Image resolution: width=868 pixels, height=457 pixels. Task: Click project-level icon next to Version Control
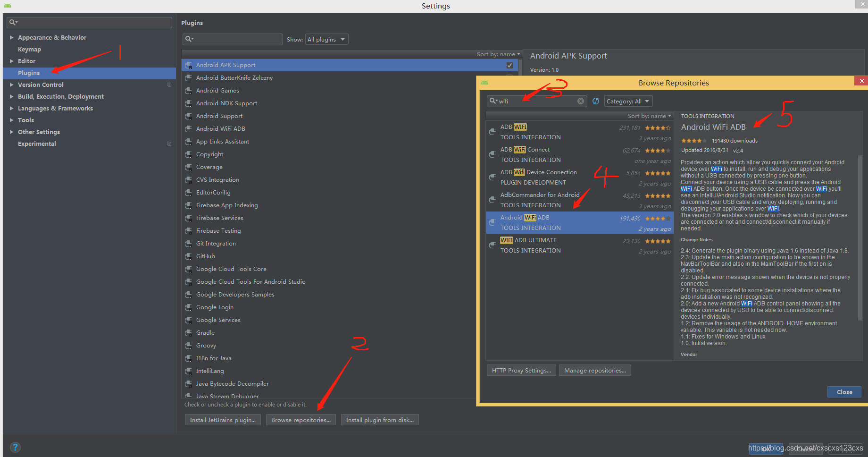[x=169, y=85]
